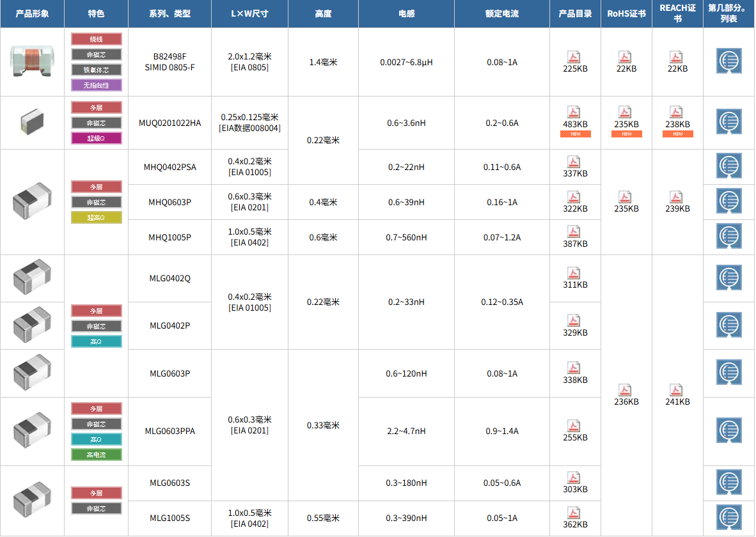
Task: Open the part list icon for B82498F
Action: pyautogui.click(x=728, y=61)
